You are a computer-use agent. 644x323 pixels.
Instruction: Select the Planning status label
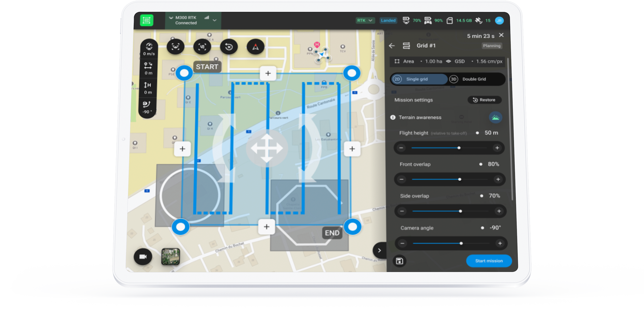(492, 46)
